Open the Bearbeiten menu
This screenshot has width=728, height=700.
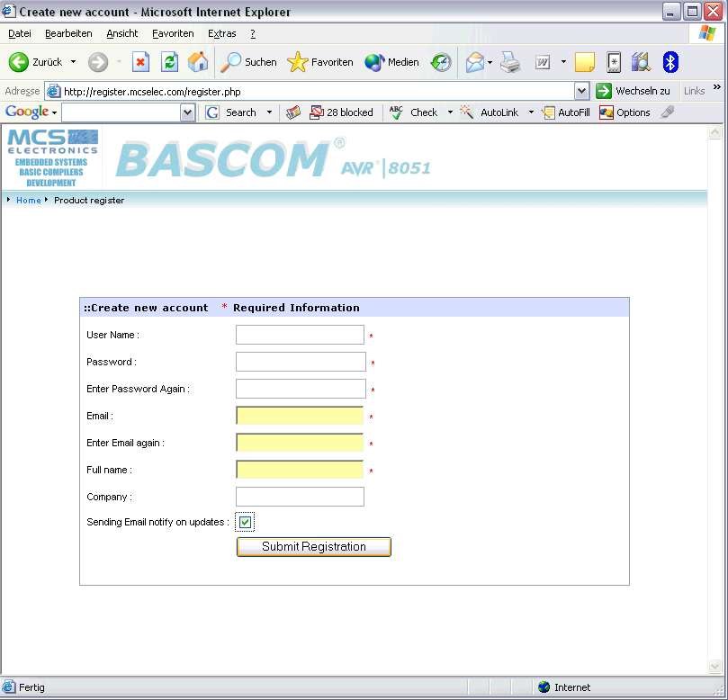tap(68, 33)
